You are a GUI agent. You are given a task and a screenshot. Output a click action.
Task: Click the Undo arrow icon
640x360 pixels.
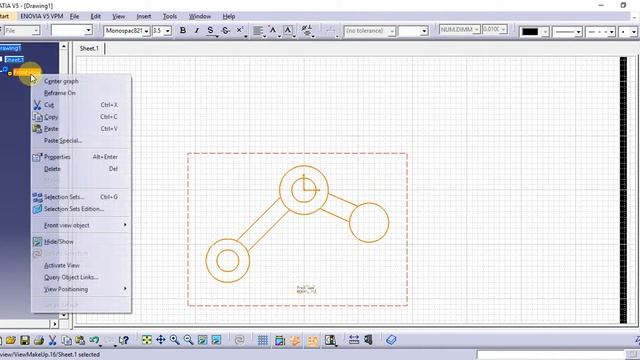(x=94, y=340)
